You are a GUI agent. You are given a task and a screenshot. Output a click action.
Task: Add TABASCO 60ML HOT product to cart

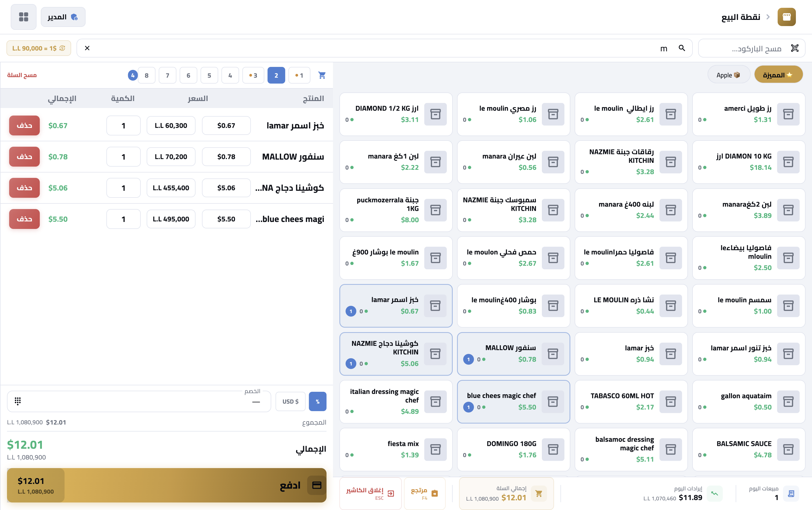(x=631, y=401)
